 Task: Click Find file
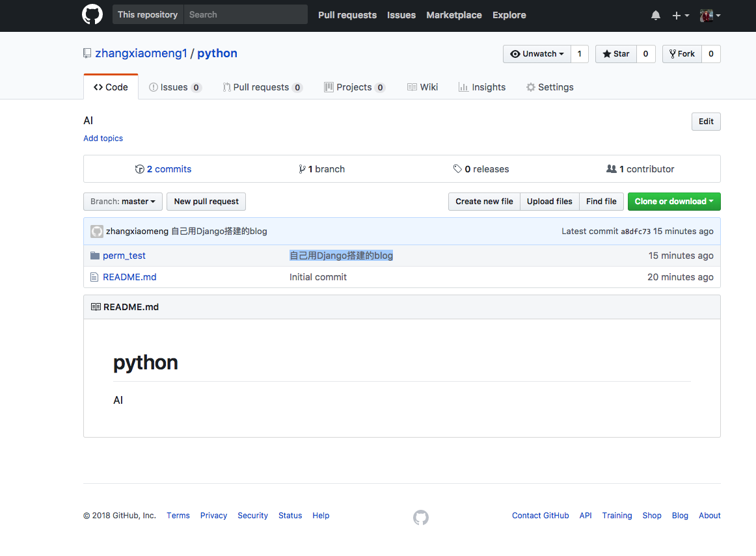tap(601, 202)
